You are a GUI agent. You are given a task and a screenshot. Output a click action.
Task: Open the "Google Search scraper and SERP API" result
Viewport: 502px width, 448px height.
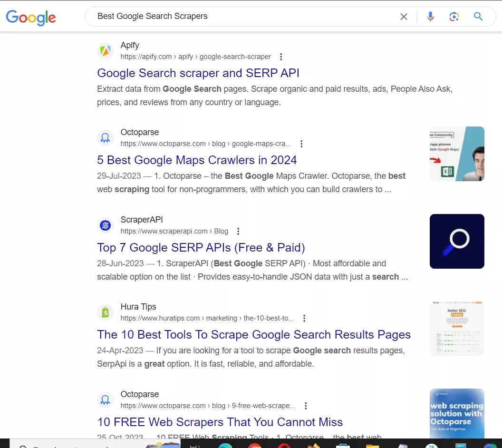(x=198, y=73)
